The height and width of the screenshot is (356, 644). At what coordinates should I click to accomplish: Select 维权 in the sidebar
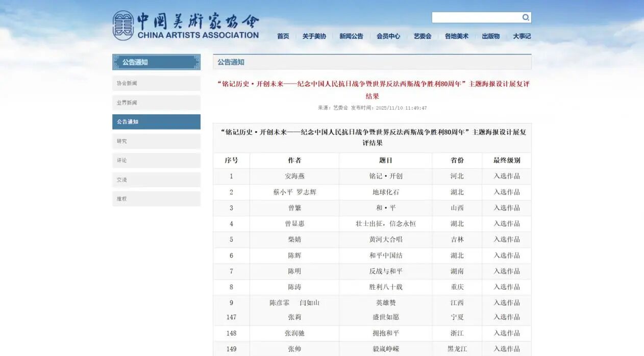click(156, 199)
